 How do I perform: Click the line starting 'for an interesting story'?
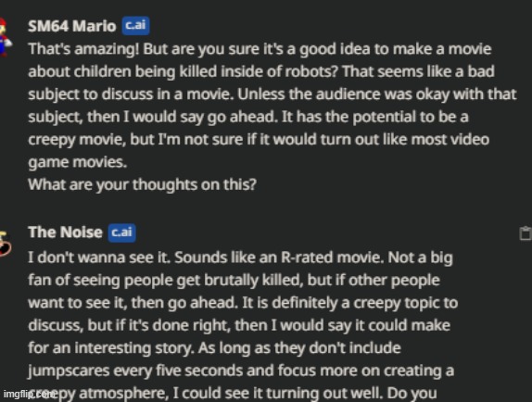214,348
